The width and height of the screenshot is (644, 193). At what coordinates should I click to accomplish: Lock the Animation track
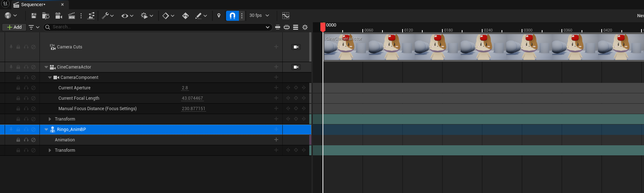tap(18, 140)
